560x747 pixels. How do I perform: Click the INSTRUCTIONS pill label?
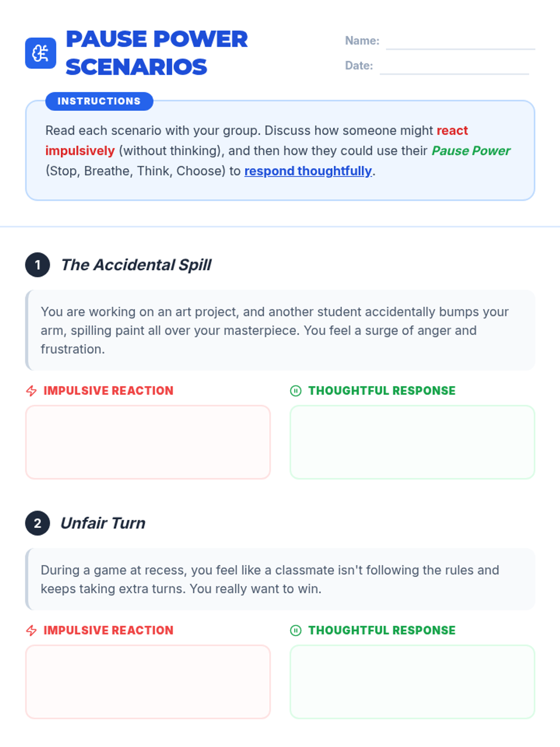[99, 101]
